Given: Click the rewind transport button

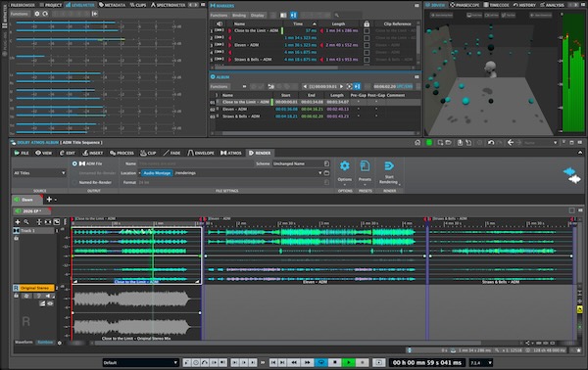Looking at the screenshot, I should point(294,362).
